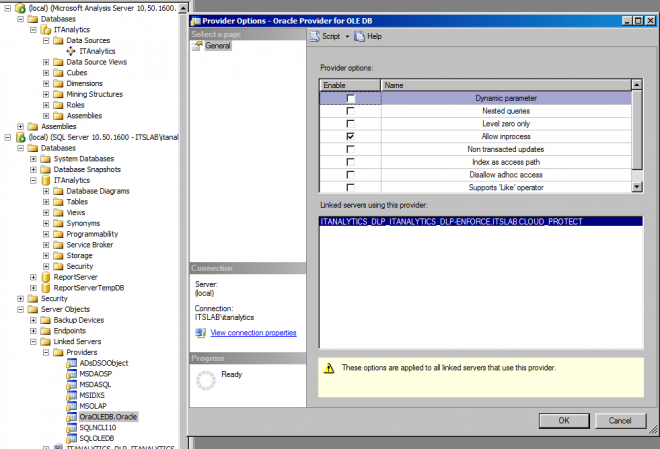Expand the Data Source Views node

46,62
